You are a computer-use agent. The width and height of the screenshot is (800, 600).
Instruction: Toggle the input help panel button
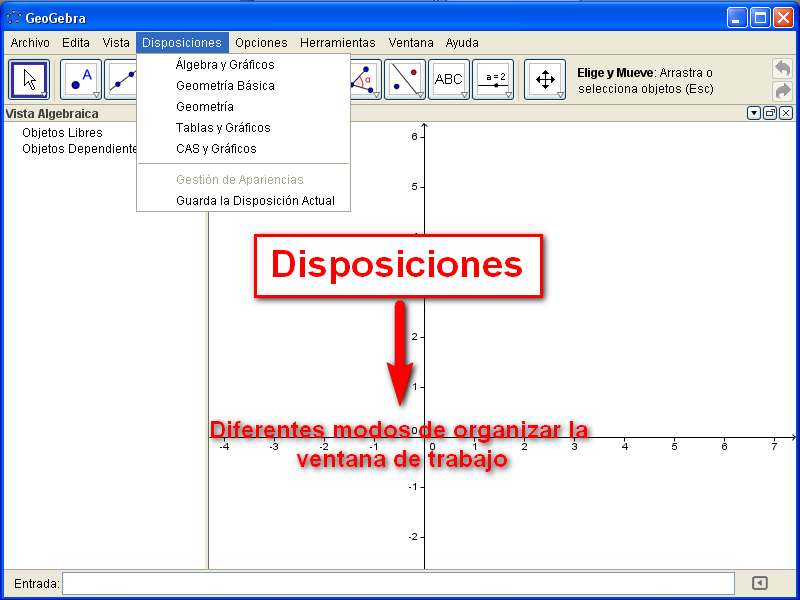pyautogui.click(x=760, y=583)
